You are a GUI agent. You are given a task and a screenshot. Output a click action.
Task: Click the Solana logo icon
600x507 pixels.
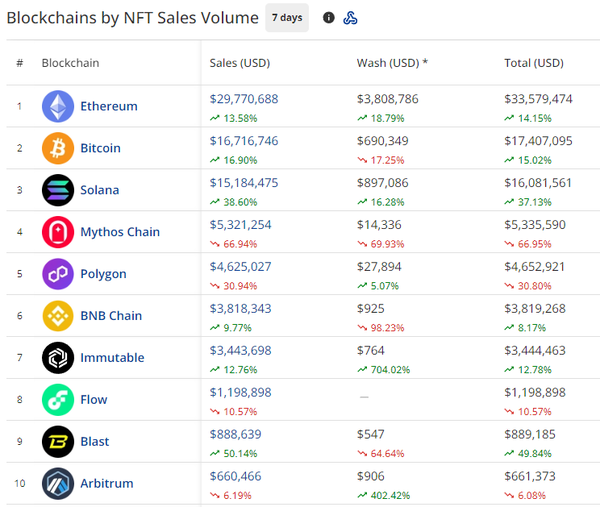click(58, 190)
